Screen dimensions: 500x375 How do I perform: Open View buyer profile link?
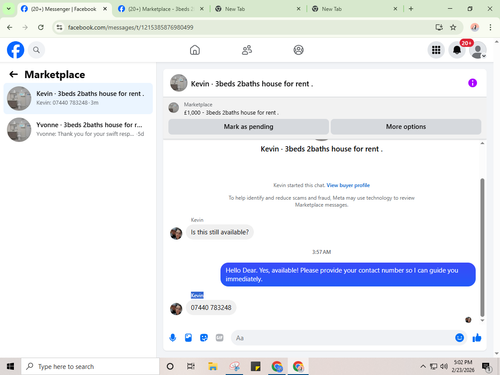[348, 185]
